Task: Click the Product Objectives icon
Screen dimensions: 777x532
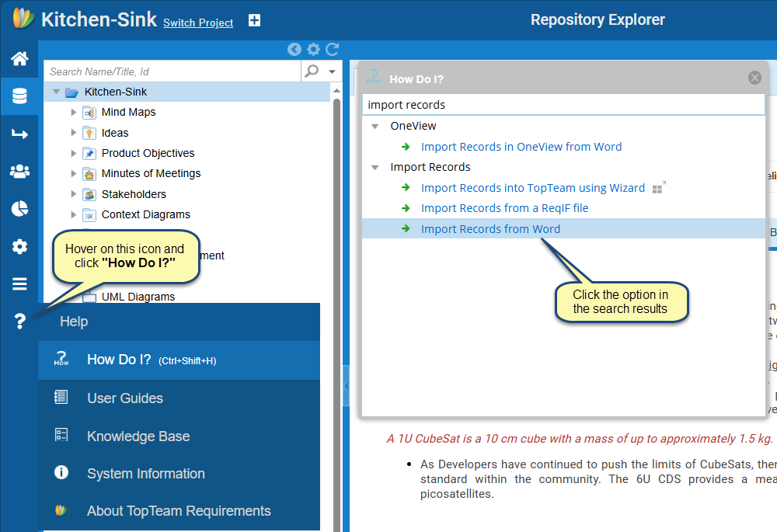Action: click(x=89, y=153)
